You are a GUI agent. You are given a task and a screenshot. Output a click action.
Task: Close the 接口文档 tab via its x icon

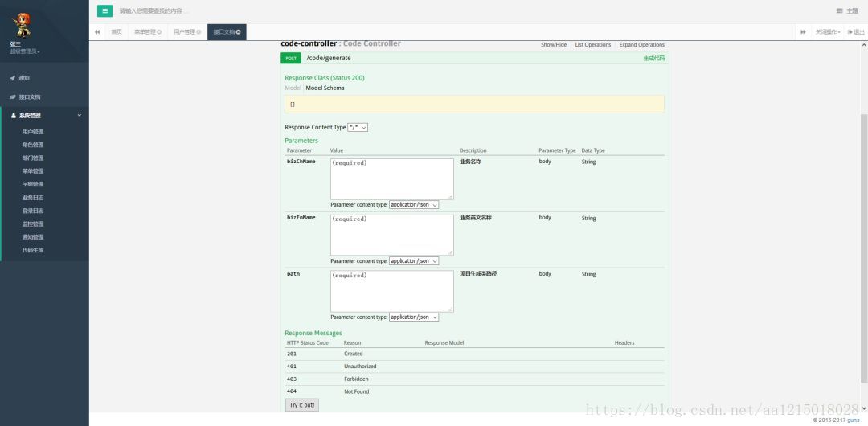239,32
